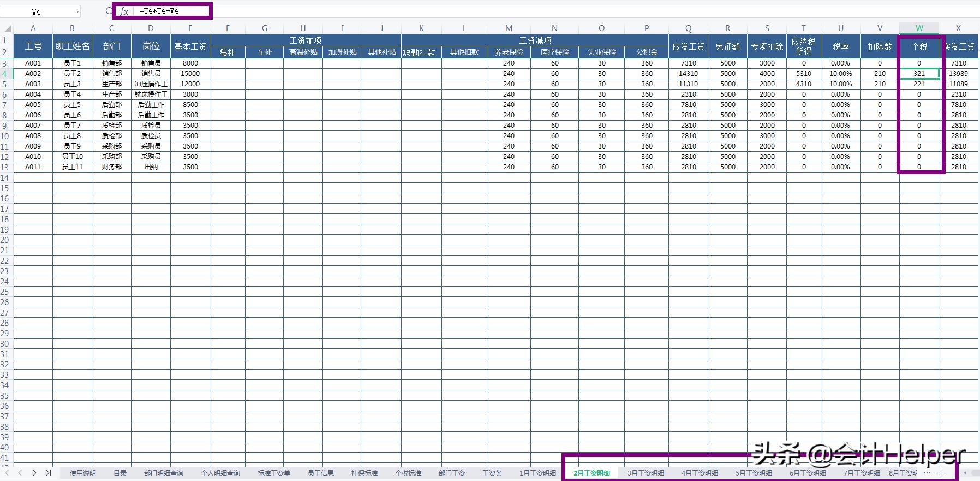This screenshot has width=980, height=481.
Task: Select row 4 header
Action: click(x=5, y=74)
